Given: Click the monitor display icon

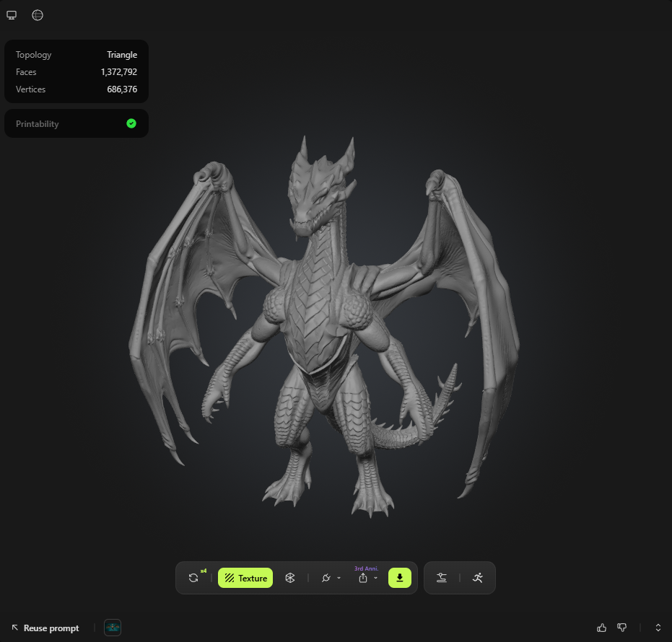Looking at the screenshot, I should point(12,15).
